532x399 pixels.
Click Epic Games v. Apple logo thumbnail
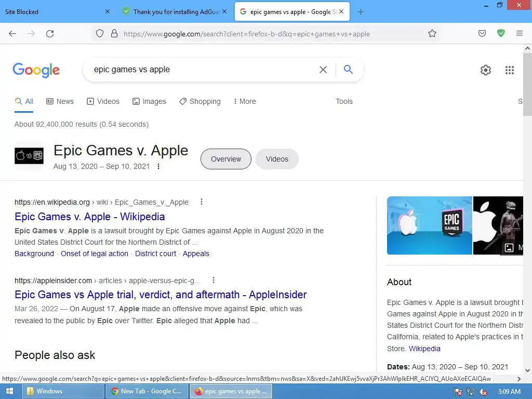coord(29,156)
